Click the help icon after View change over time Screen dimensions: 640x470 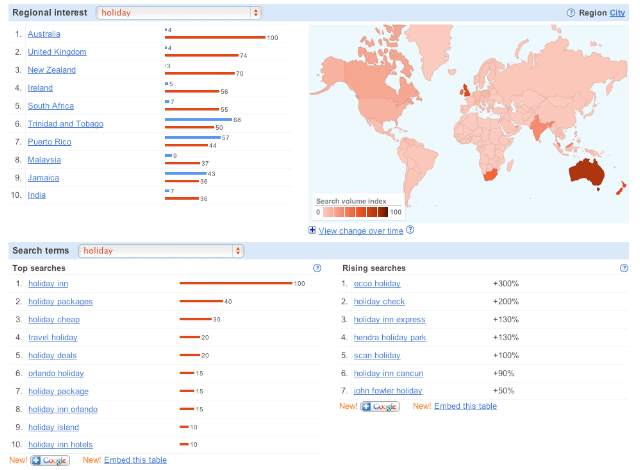point(410,230)
